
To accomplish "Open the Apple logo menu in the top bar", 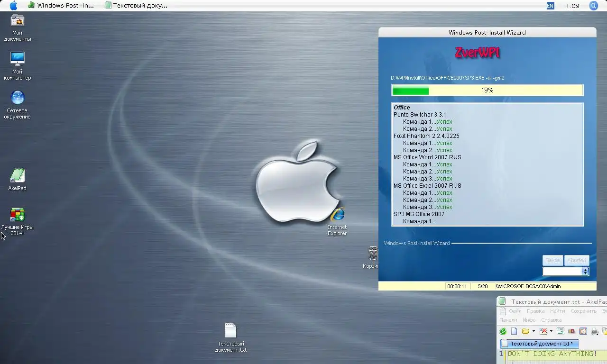I will (x=13, y=6).
